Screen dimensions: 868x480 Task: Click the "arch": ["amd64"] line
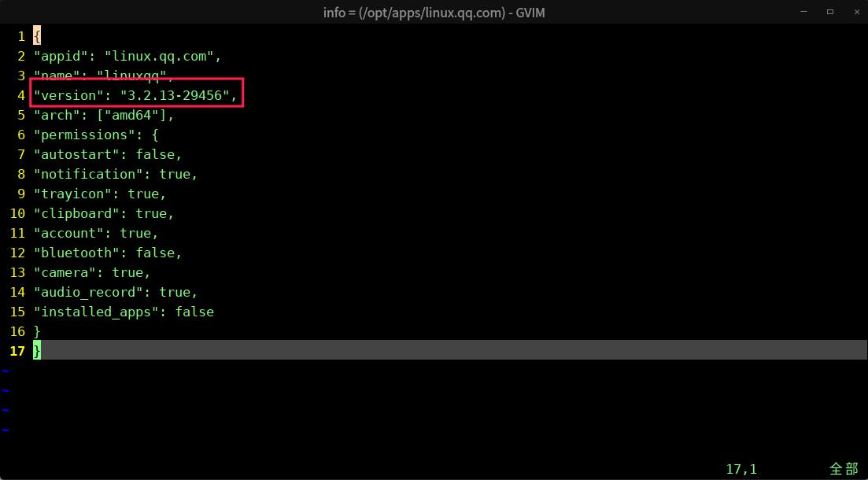(x=104, y=115)
